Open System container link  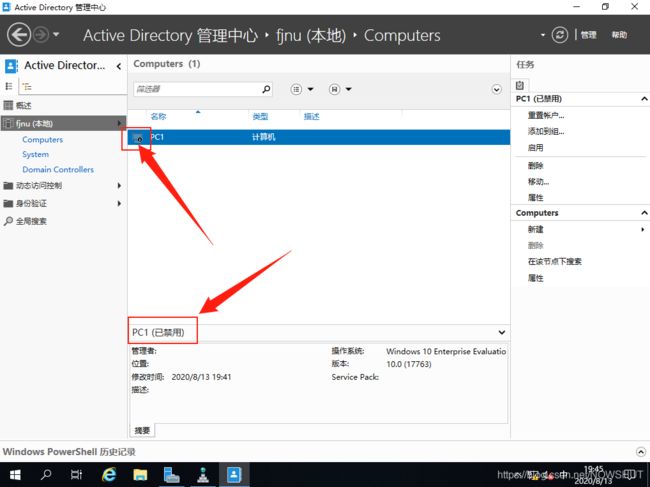click(36, 154)
